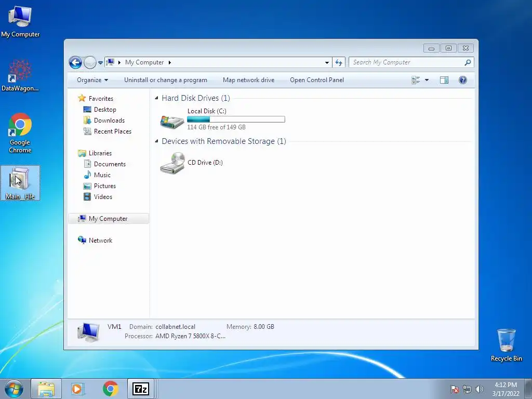Open Downloads in the navigation pane
Screen dimensions: 532x399
(109, 121)
